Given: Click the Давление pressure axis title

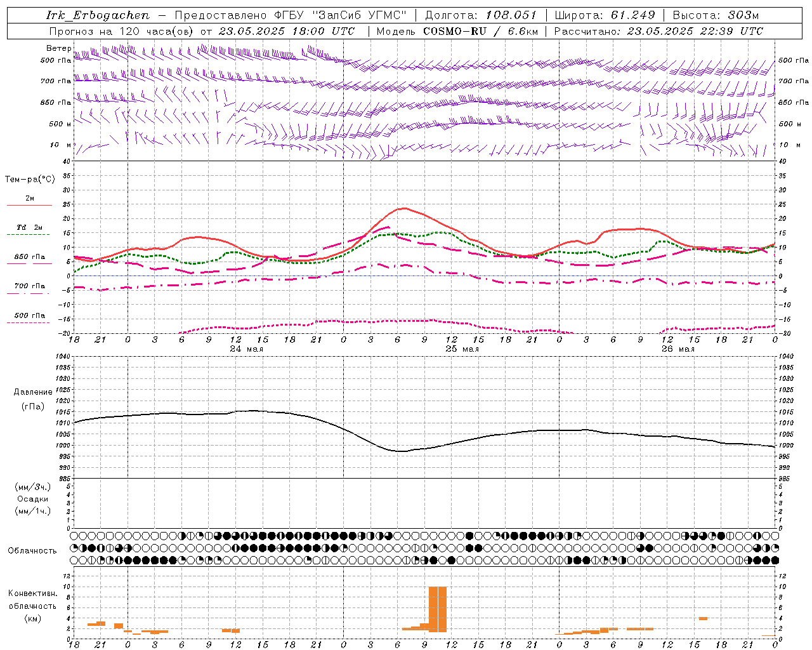Looking at the screenshot, I should pos(32,392).
